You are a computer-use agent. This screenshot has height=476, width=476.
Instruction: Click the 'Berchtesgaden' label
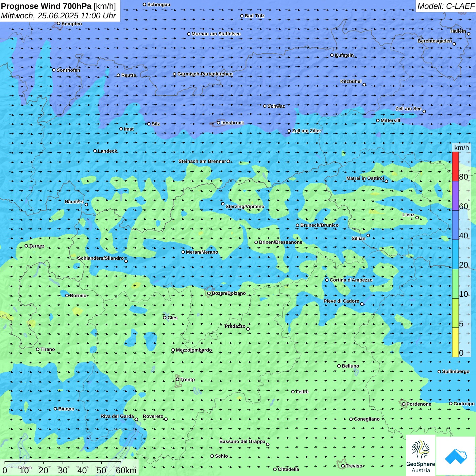(435, 41)
